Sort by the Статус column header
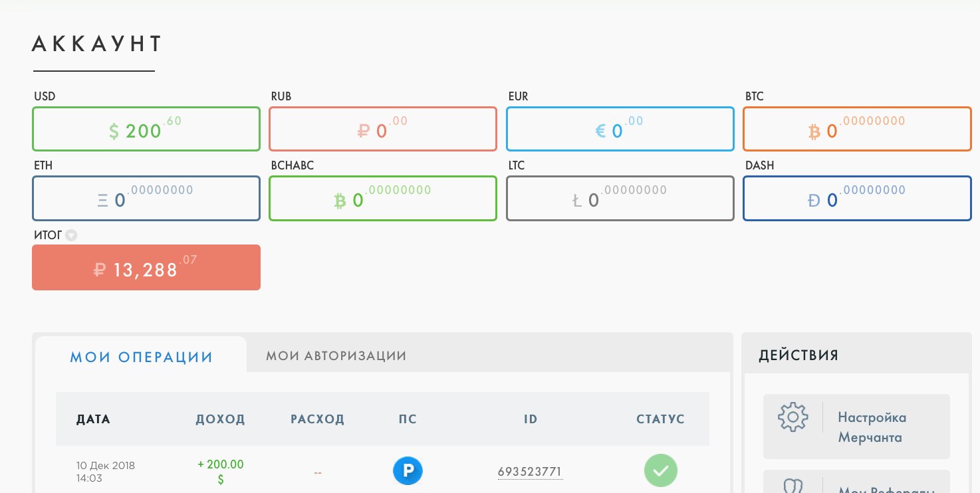This screenshot has height=493, width=980. coord(660,419)
